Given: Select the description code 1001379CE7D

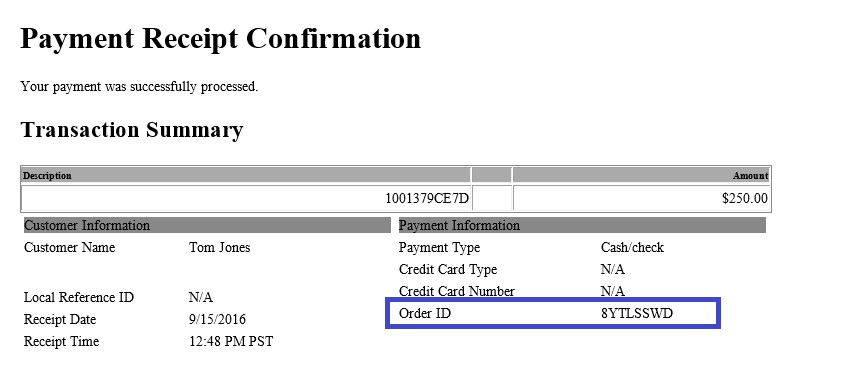Looking at the screenshot, I should point(427,198).
